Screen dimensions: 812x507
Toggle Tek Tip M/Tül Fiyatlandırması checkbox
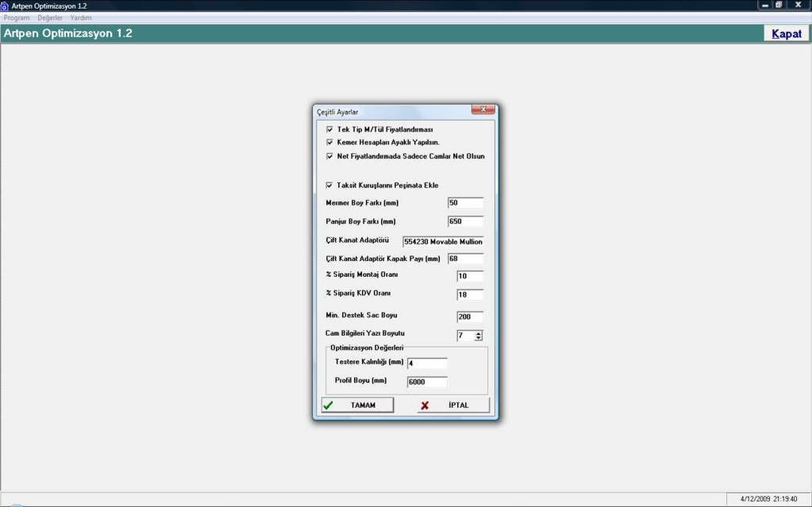coord(329,129)
